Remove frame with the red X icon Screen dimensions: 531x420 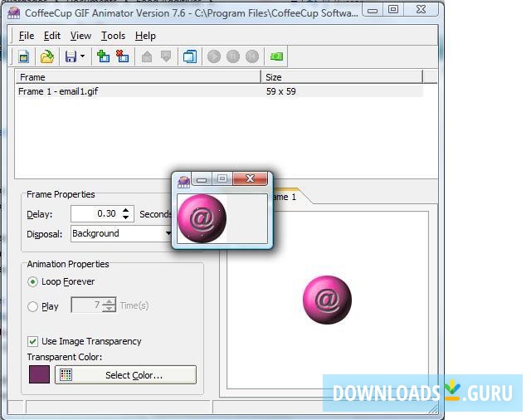coord(122,56)
